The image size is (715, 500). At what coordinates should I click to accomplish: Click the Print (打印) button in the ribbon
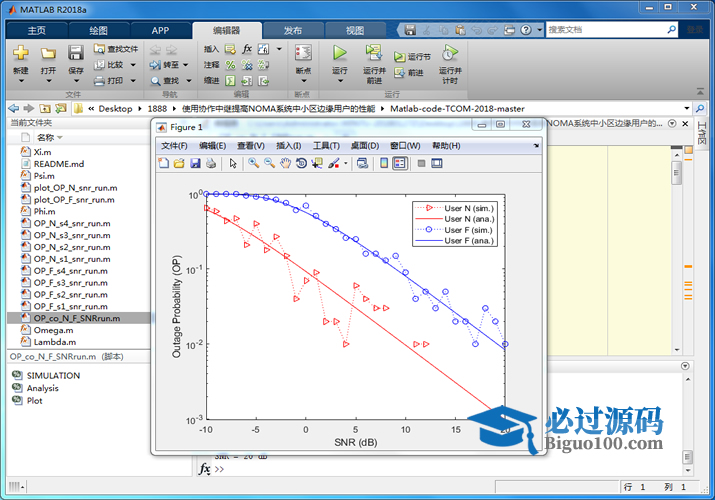pyautogui.click(x=109, y=81)
